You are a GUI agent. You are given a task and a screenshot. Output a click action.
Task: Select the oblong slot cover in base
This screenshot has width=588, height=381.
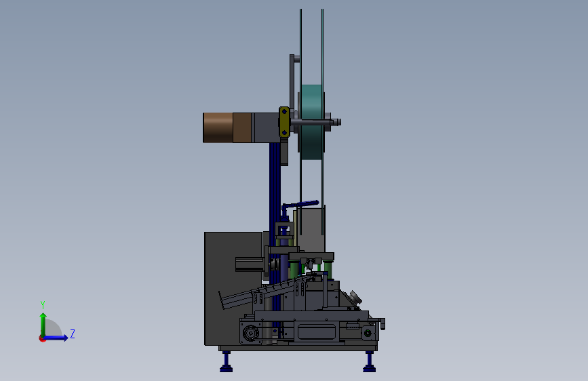[x=316, y=332]
